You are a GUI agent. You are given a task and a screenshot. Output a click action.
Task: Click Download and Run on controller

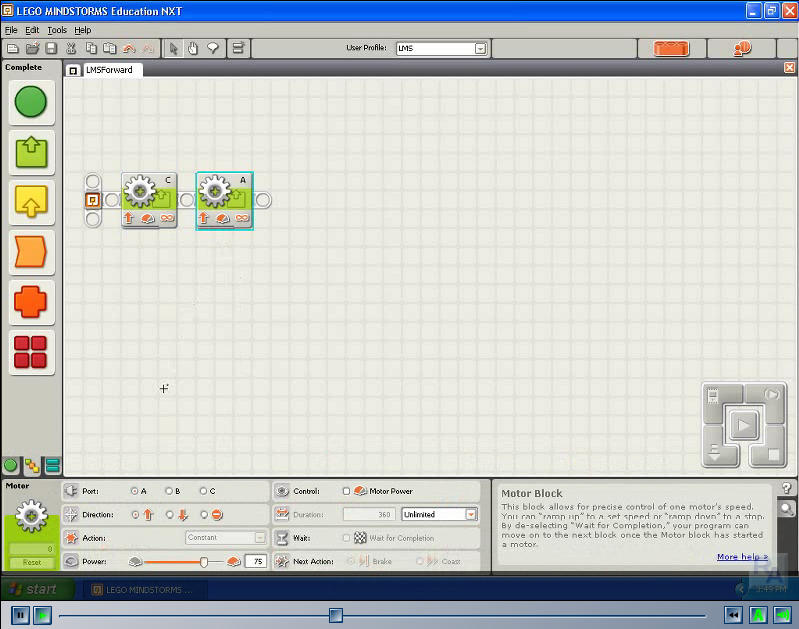[743, 425]
